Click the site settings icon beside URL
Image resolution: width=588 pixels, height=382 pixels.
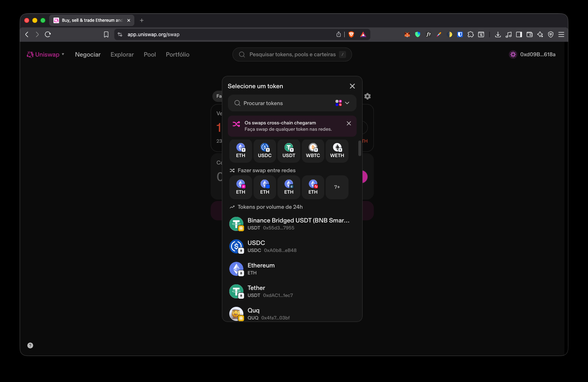pyautogui.click(x=120, y=34)
